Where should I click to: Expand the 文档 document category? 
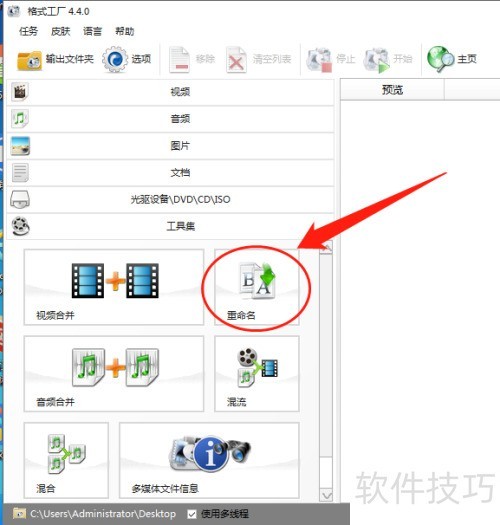click(x=170, y=173)
